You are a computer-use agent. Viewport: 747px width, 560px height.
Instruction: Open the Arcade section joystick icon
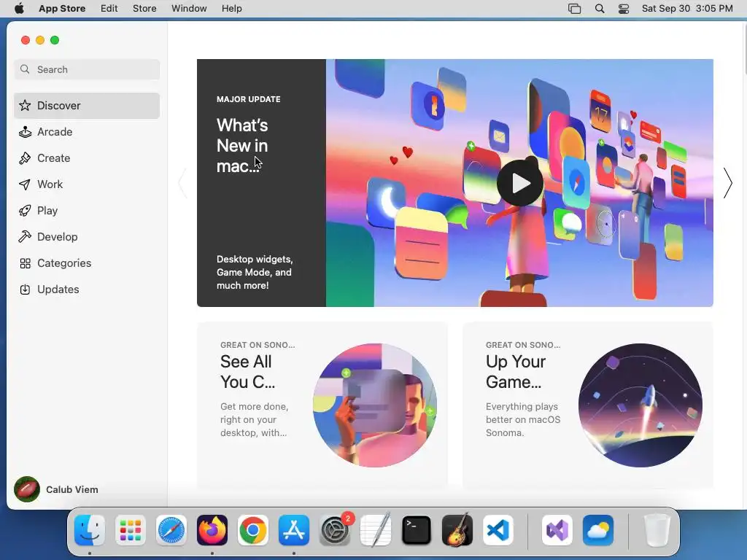coord(25,132)
